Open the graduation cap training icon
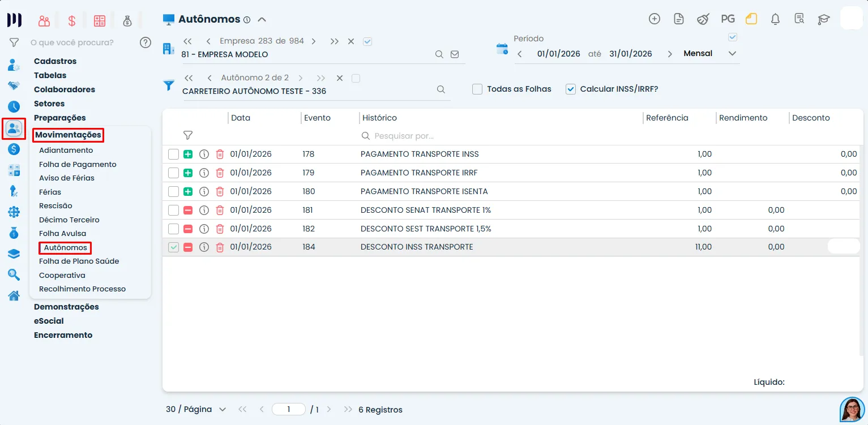Viewport: 868px width, 425px height. tap(823, 19)
